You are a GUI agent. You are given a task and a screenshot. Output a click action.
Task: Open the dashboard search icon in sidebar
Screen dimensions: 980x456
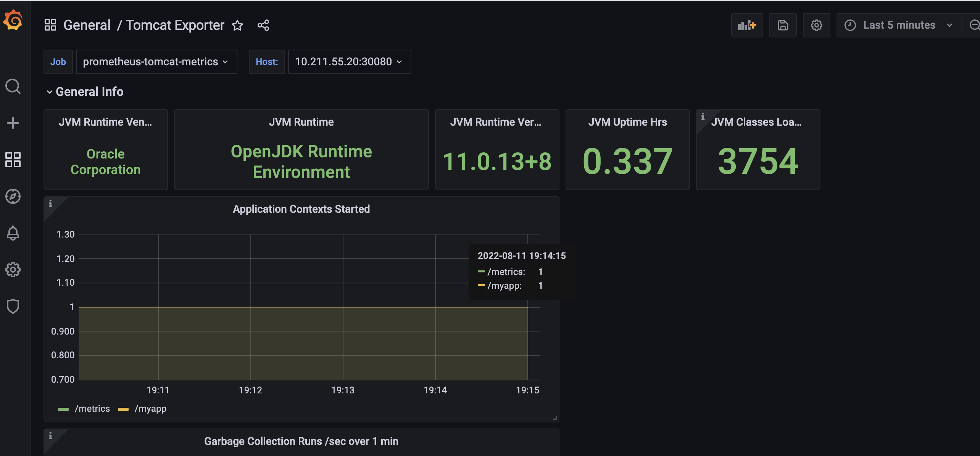click(x=13, y=86)
